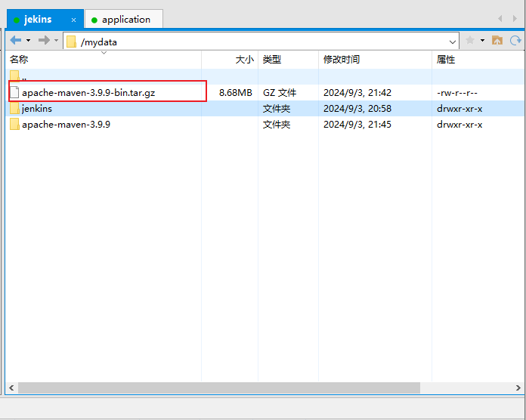Click the forward navigation arrow

pos(44,40)
